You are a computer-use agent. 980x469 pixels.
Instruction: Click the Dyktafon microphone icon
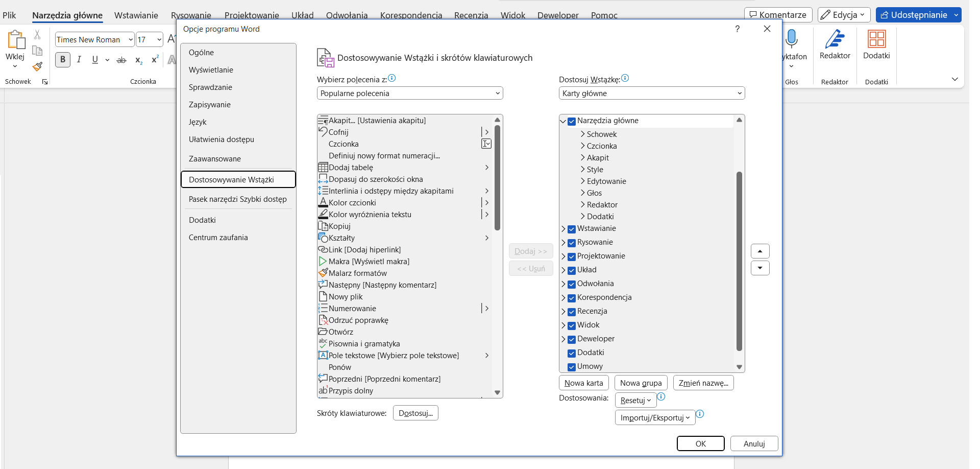(792, 39)
